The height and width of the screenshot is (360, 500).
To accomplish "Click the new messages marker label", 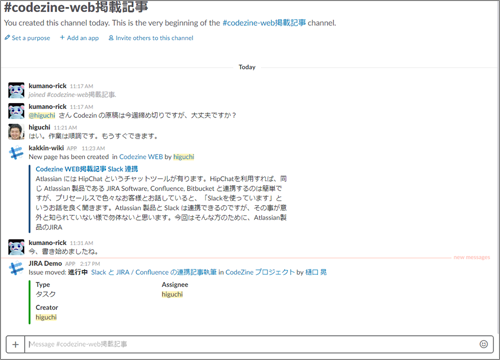I will (472, 257).
